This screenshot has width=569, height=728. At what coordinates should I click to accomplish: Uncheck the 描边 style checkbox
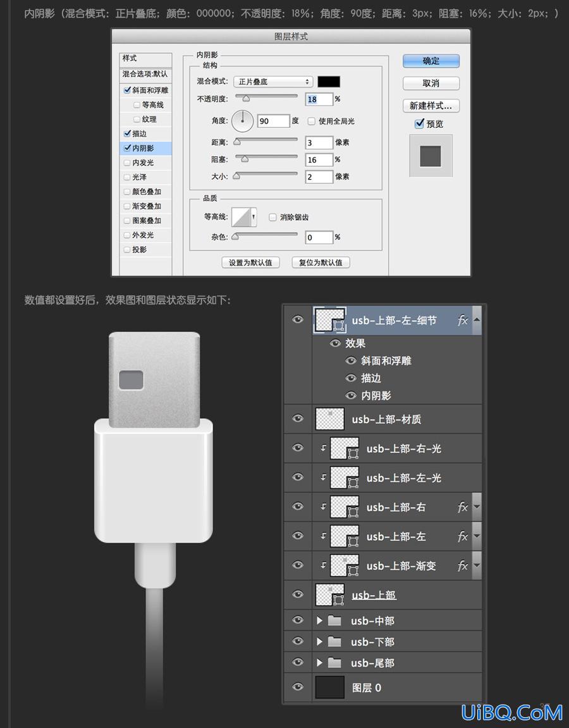click(127, 133)
